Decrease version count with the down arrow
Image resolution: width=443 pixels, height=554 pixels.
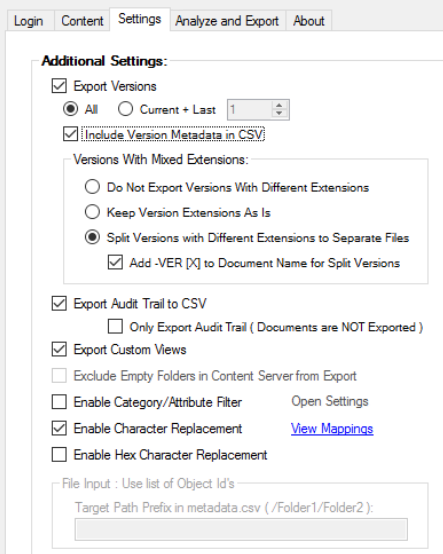coord(279,113)
